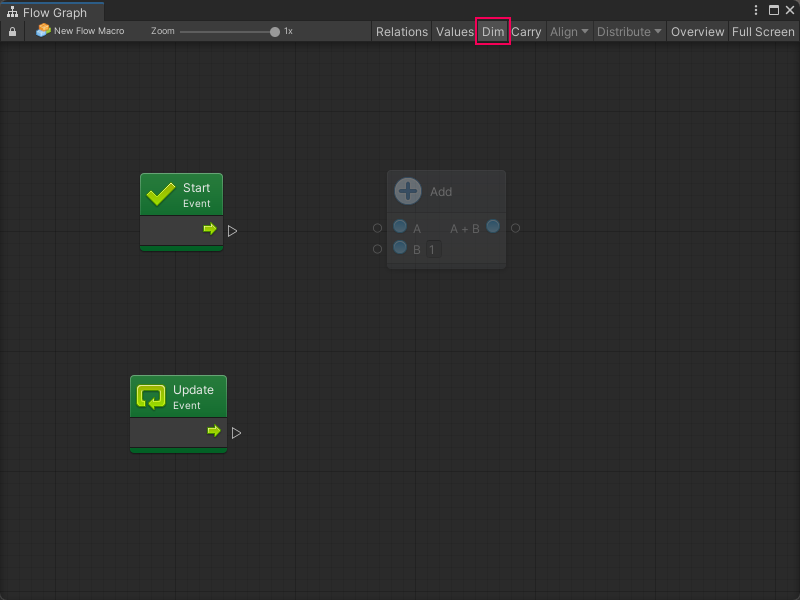The height and width of the screenshot is (600, 800).
Task: Enable the Values toggle
Action: [x=455, y=32]
